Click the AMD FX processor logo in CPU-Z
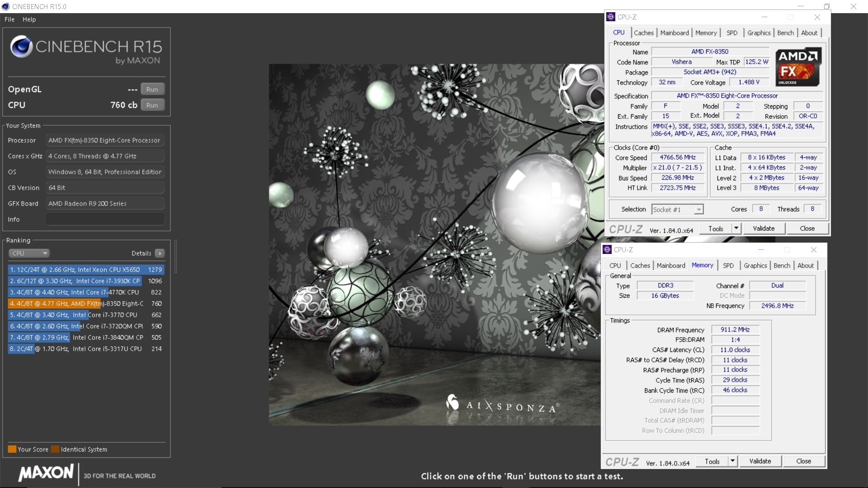The image size is (868, 488). 798,67
